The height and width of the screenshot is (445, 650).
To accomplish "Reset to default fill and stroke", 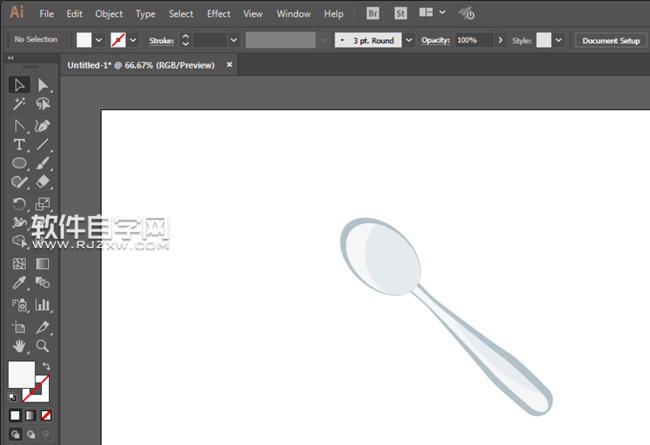I will (x=12, y=397).
